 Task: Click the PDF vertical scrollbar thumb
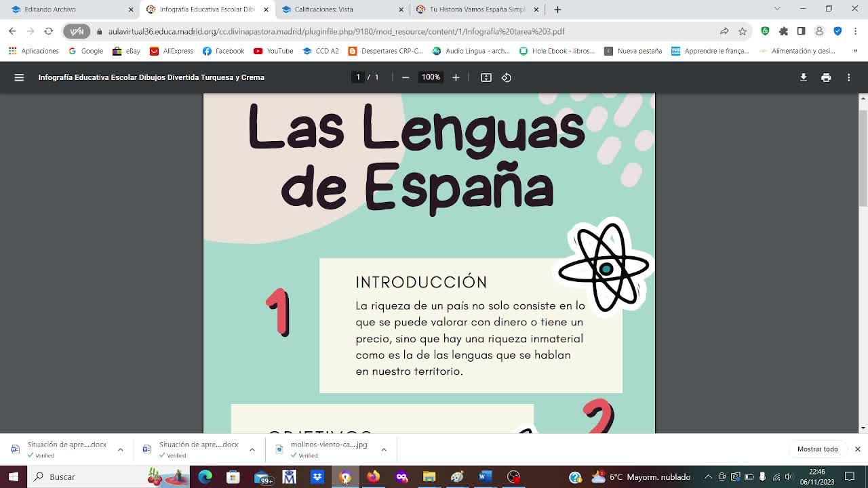click(863, 157)
